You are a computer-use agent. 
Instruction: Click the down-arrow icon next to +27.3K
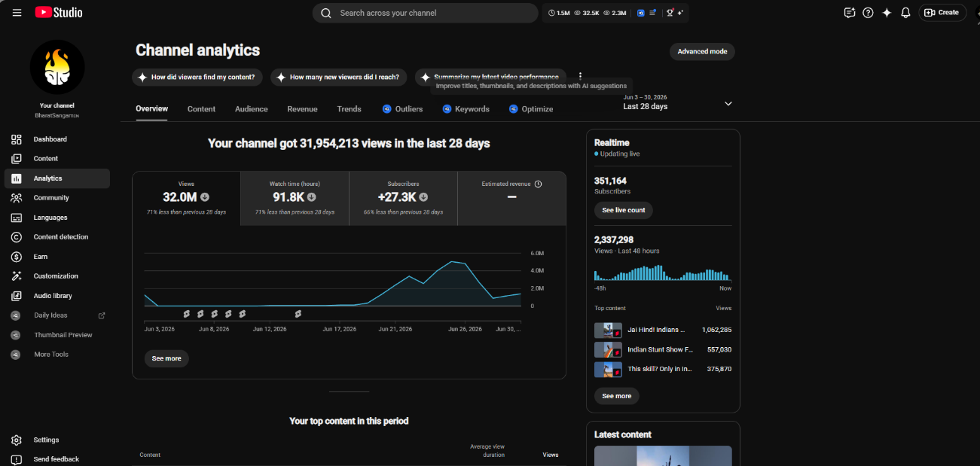[x=423, y=197]
